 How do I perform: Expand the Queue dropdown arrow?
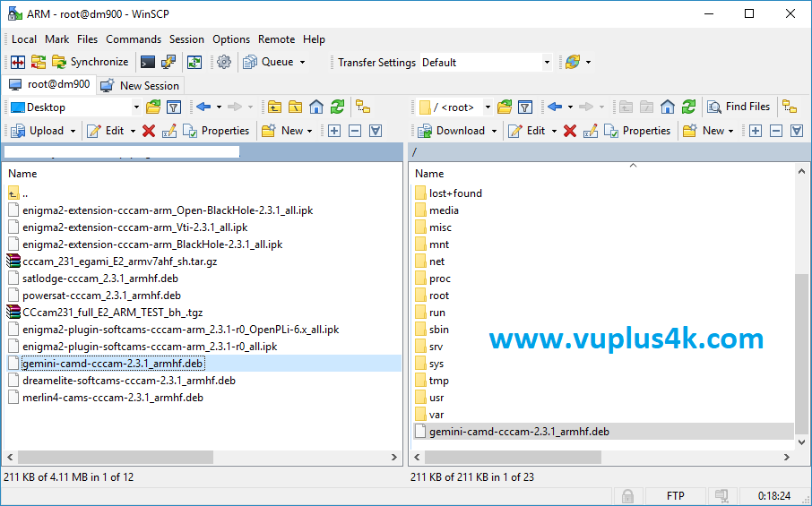(x=302, y=62)
